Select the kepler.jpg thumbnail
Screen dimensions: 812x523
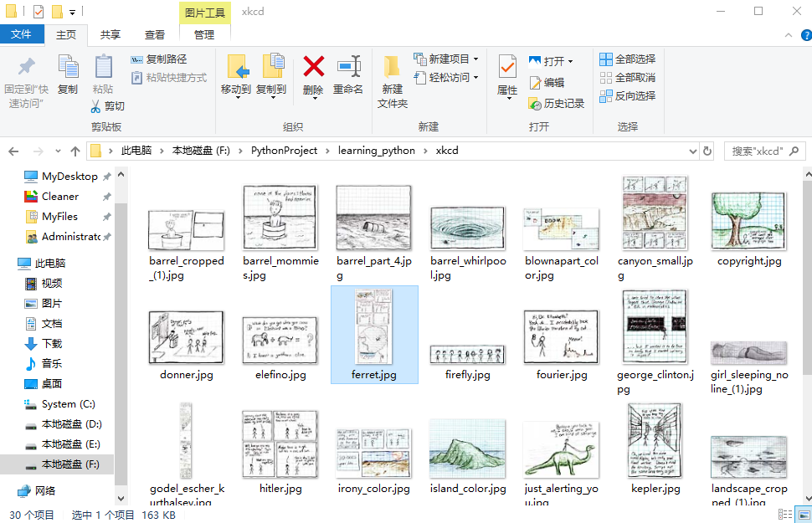pos(655,441)
